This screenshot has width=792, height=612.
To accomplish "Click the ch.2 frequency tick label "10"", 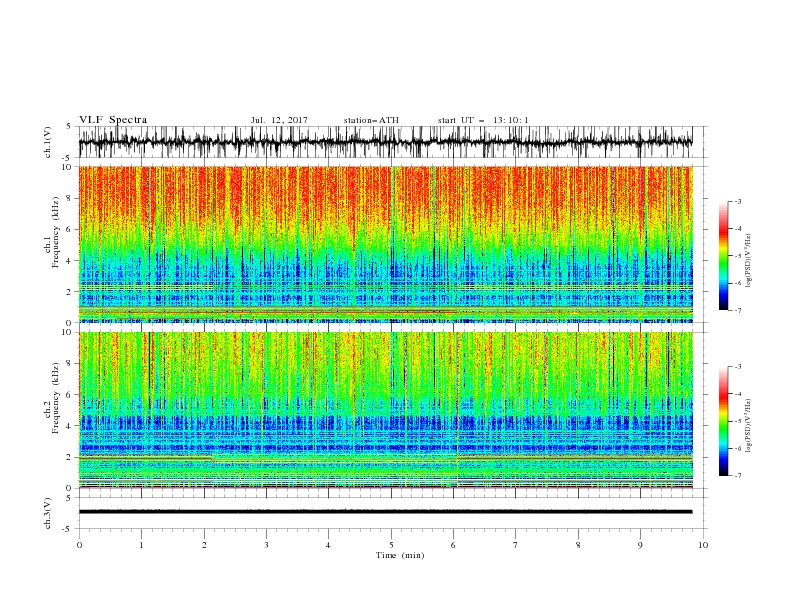I will pyautogui.click(x=67, y=332).
